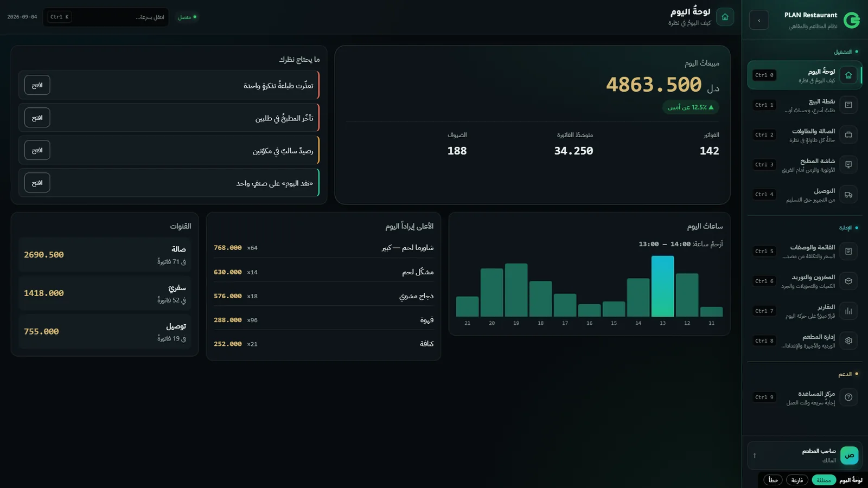The height and width of the screenshot is (488, 868).
Task: Click the شاشة المطبخ screen icon
Action: tap(848, 164)
